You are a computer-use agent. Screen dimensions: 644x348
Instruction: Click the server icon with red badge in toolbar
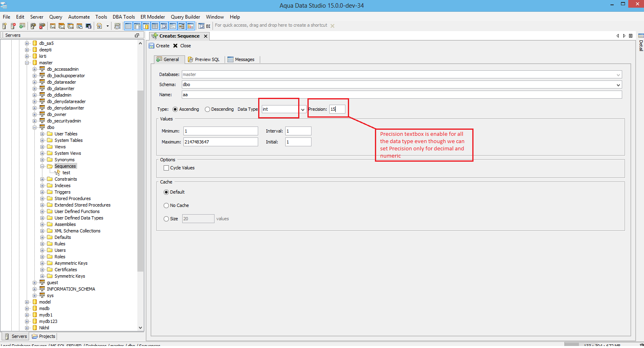13,26
